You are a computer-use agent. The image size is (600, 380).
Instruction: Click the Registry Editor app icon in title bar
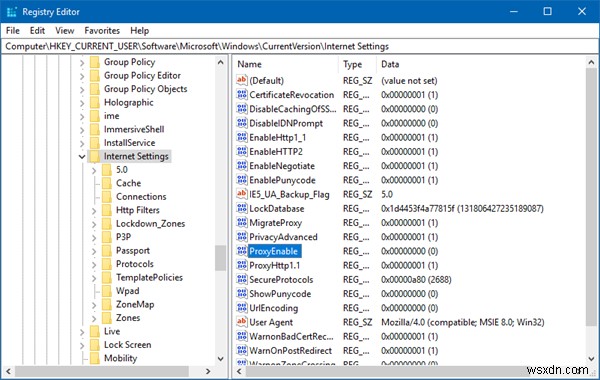[11, 12]
